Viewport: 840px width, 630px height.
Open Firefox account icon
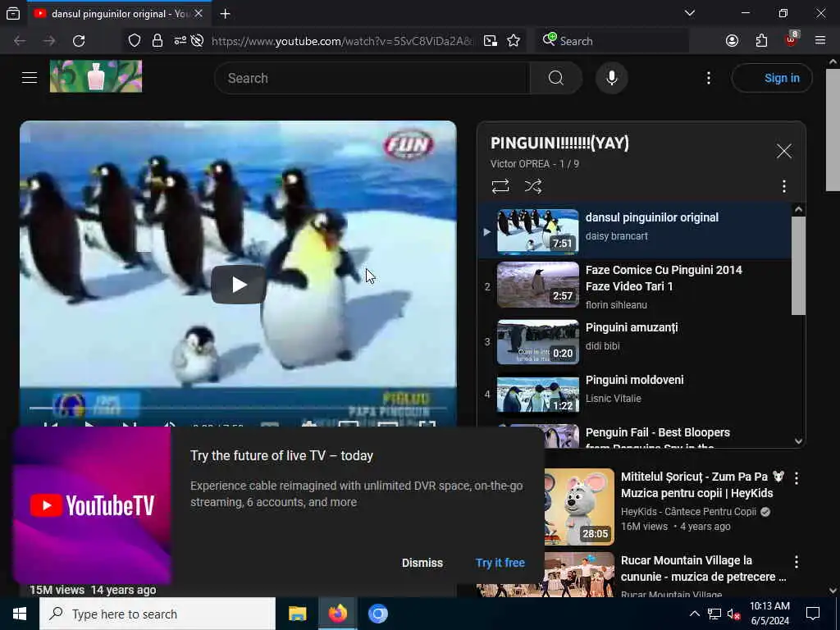pos(732,41)
